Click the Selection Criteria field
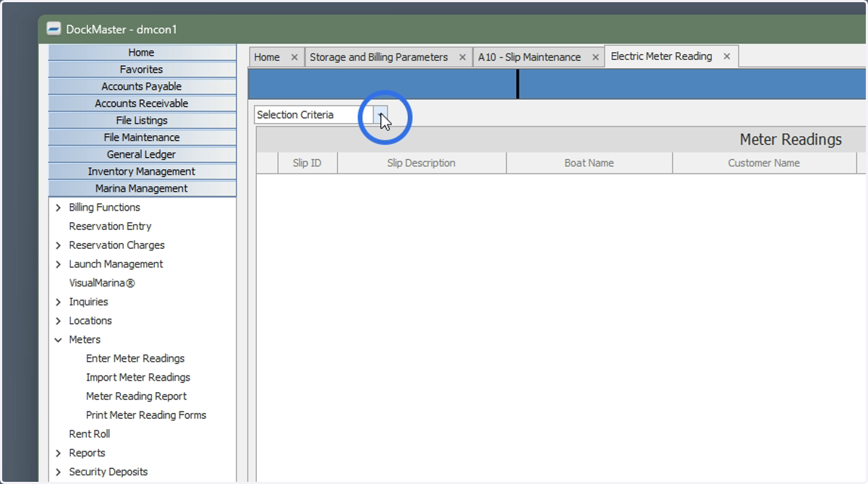Viewport: 868px width, 484px height. coord(314,115)
